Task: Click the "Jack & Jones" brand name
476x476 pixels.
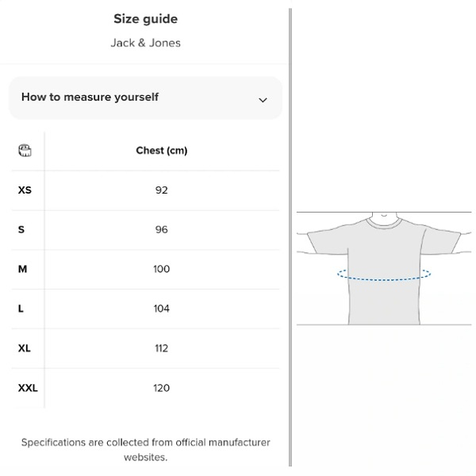Action: pyautogui.click(x=145, y=43)
